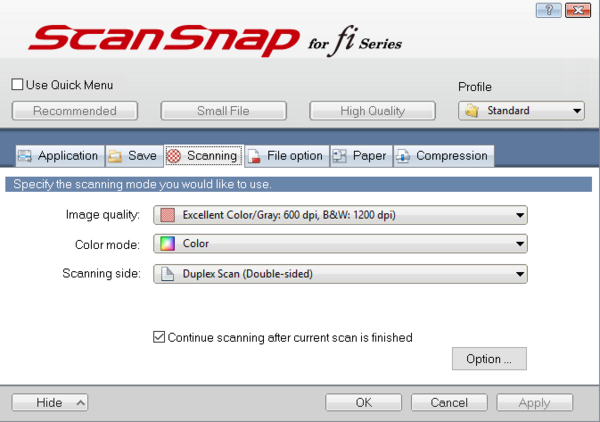This screenshot has height=422, width=600.
Task: Click the Paper tab icon
Action: point(339,156)
